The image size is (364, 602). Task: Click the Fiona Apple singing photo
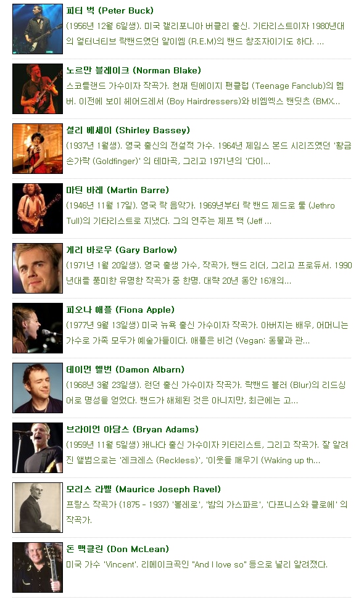coord(38,328)
